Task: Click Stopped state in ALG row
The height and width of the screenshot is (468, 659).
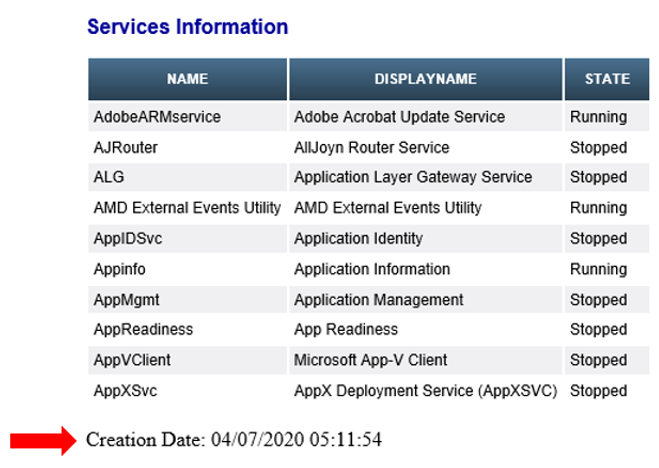Action: point(607,177)
